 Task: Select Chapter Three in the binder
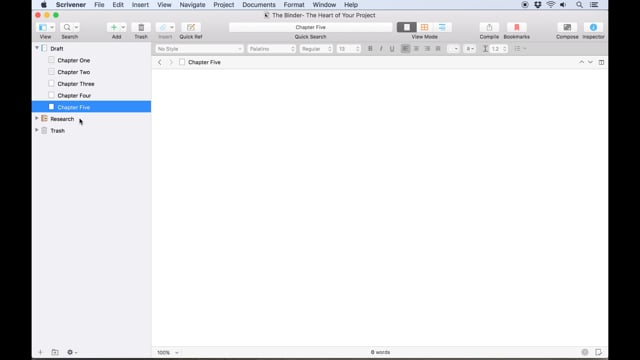[x=91, y=84]
